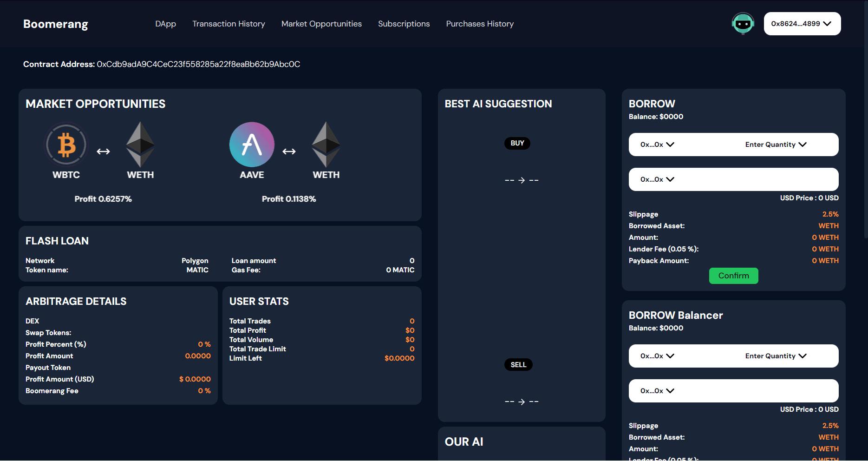Viewport: 868px width, 461px height.
Task: Expand the first token selector in BORROW panel
Action: 657,145
